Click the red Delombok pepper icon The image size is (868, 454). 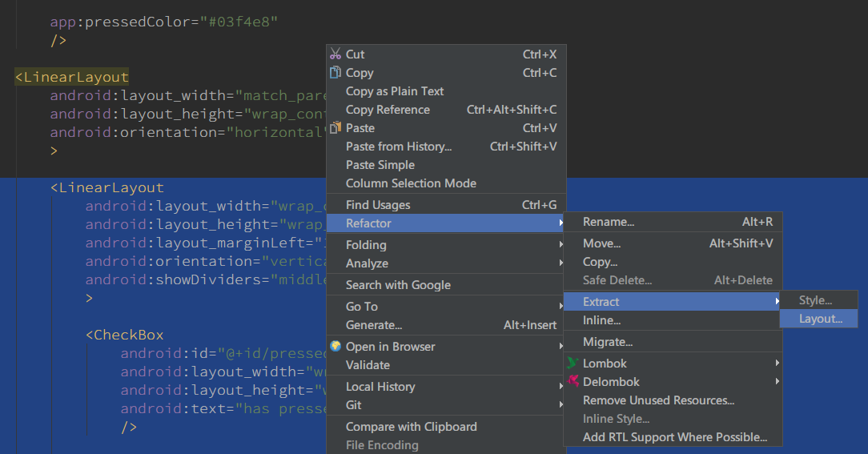(x=573, y=382)
